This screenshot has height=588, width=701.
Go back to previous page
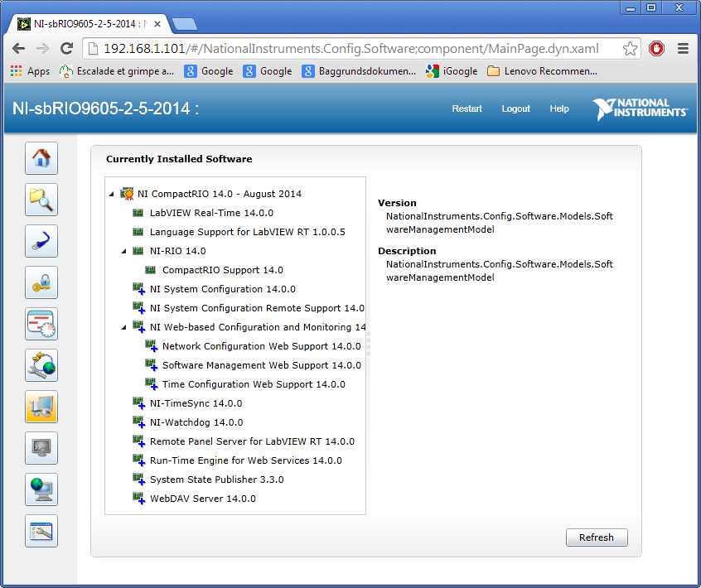pos(18,48)
